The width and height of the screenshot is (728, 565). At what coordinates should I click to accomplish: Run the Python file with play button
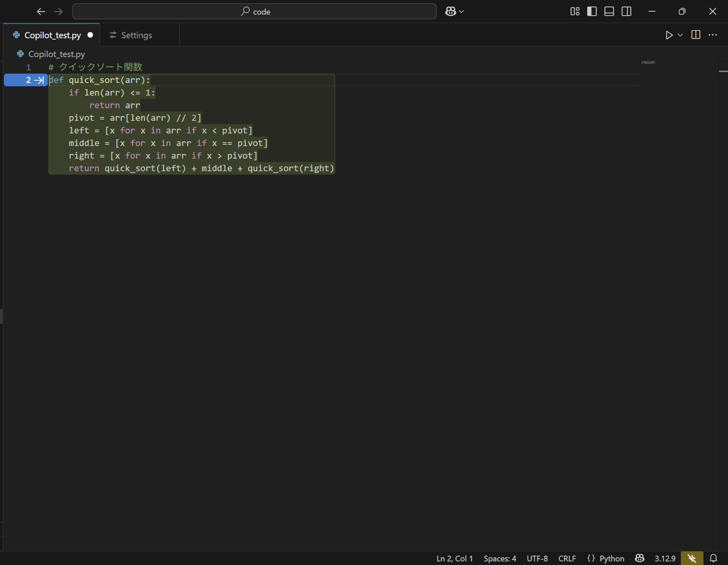click(669, 35)
